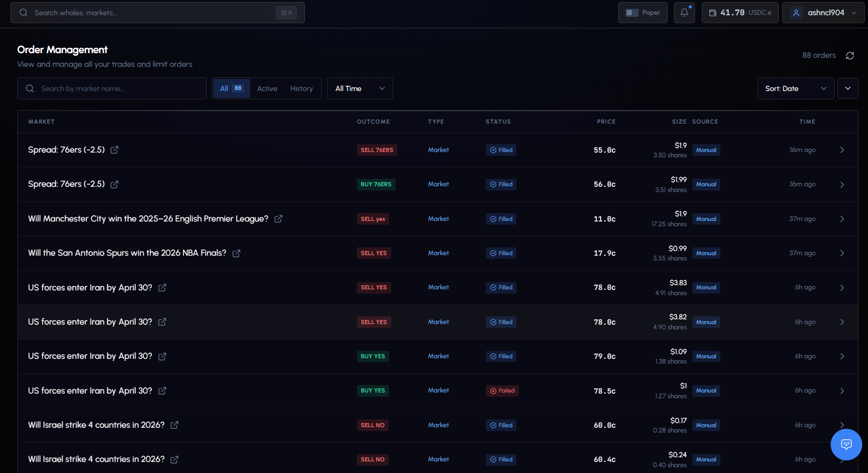Image resolution: width=868 pixels, height=473 pixels.
Task: Click the 17.25 shares size text
Action: [x=669, y=224]
